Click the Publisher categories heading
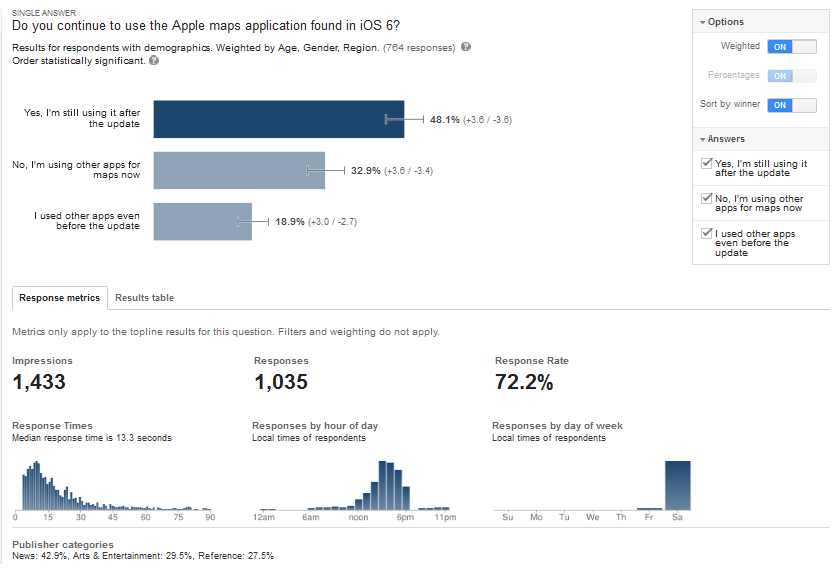Image resolution: width=835 pixels, height=570 pixels. click(x=63, y=544)
